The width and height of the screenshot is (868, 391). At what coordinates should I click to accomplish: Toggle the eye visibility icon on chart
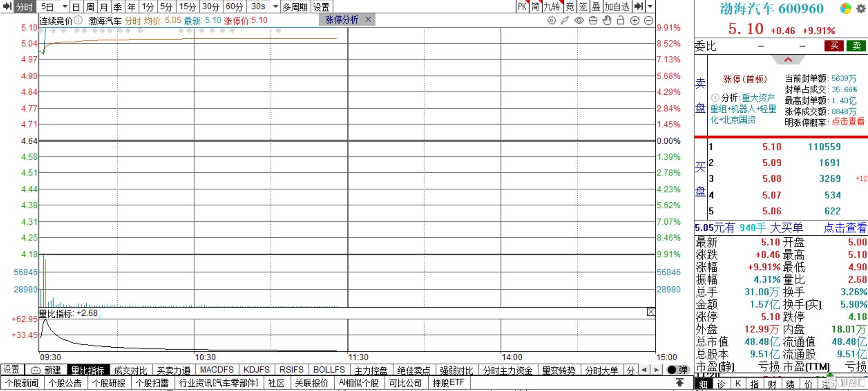point(579,20)
